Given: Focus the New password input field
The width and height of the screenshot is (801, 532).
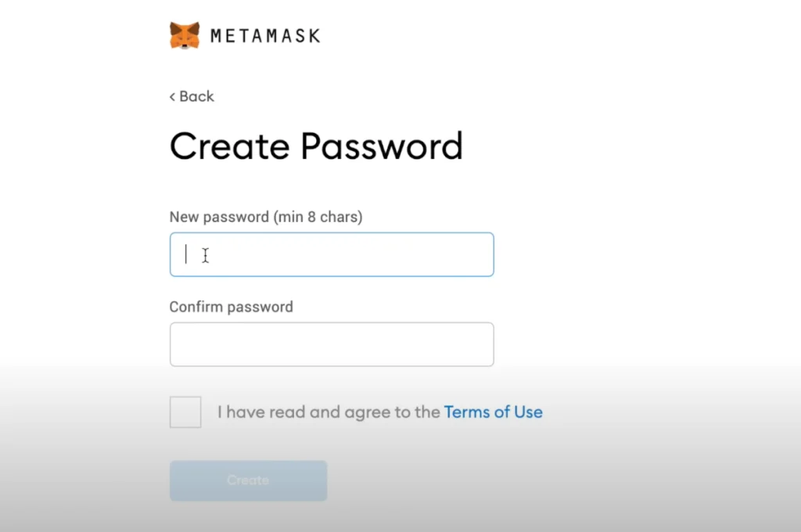Looking at the screenshot, I should 332,254.
